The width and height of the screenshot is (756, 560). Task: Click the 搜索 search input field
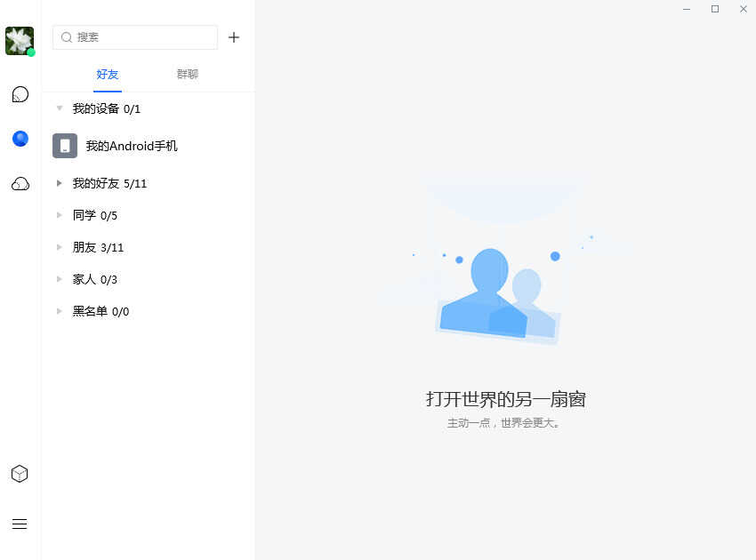click(135, 37)
